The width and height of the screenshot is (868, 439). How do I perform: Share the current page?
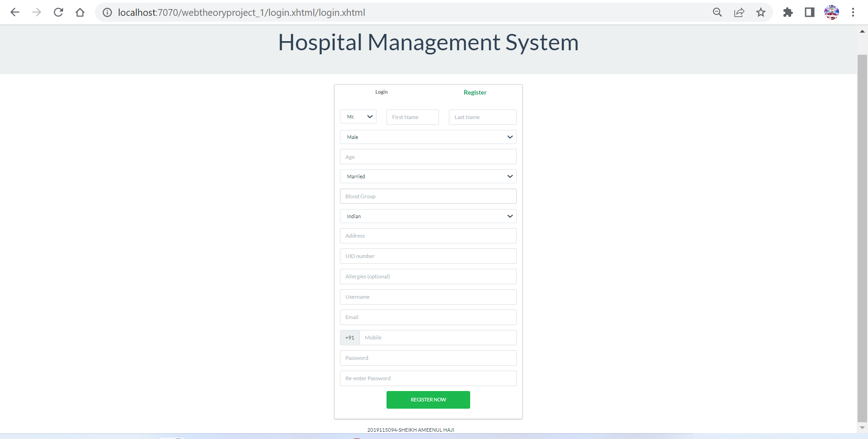(739, 12)
